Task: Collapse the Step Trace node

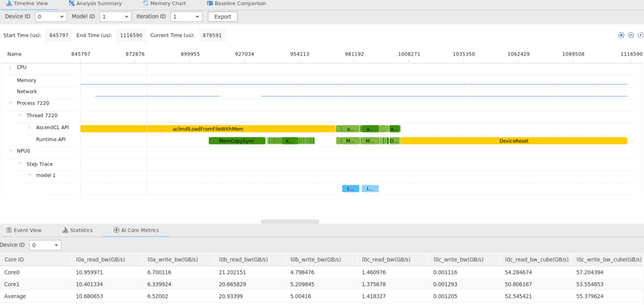Action: click(20, 164)
